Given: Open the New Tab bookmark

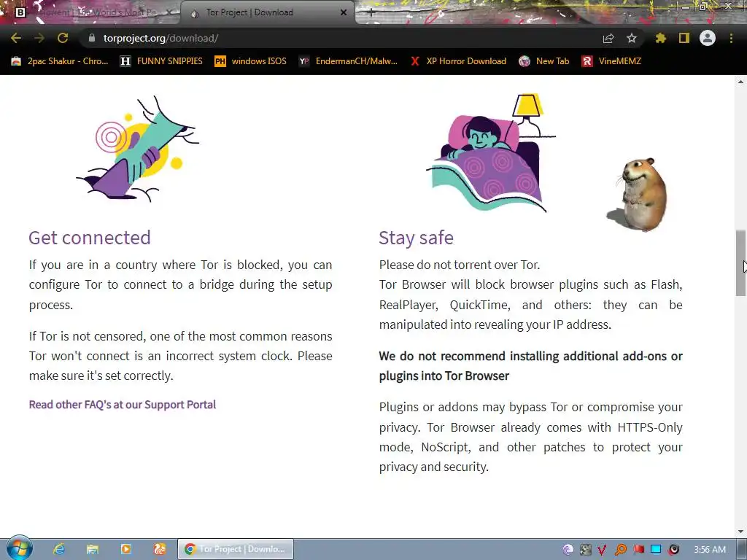Looking at the screenshot, I should point(544,61).
